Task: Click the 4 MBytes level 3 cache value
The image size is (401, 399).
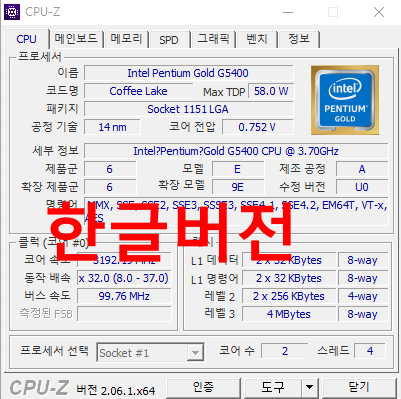Action: click(x=289, y=314)
